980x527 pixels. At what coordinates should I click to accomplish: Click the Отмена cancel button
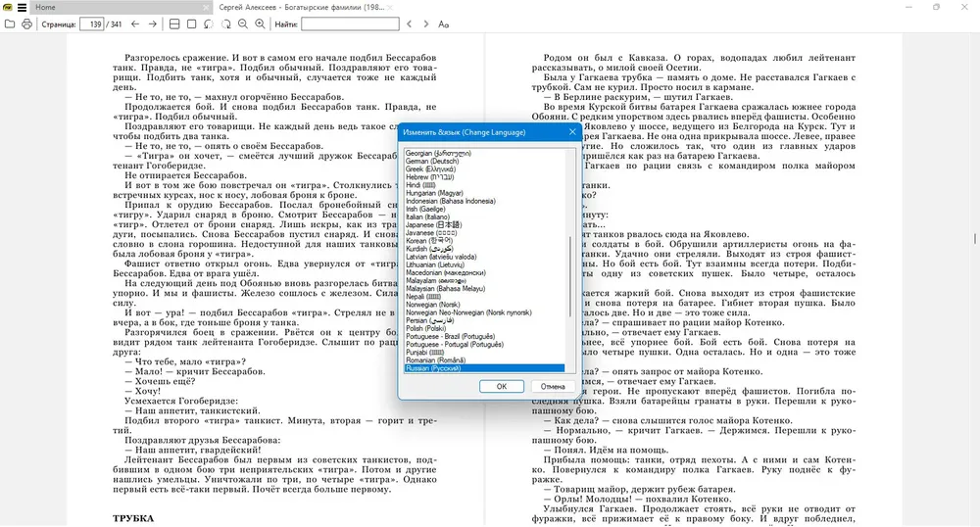pyautogui.click(x=553, y=387)
